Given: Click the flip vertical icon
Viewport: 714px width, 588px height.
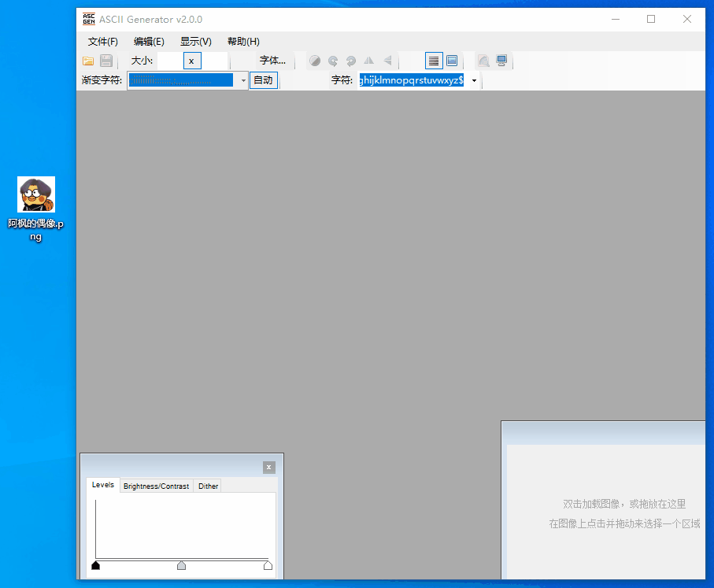Looking at the screenshot, I should 387,61.
